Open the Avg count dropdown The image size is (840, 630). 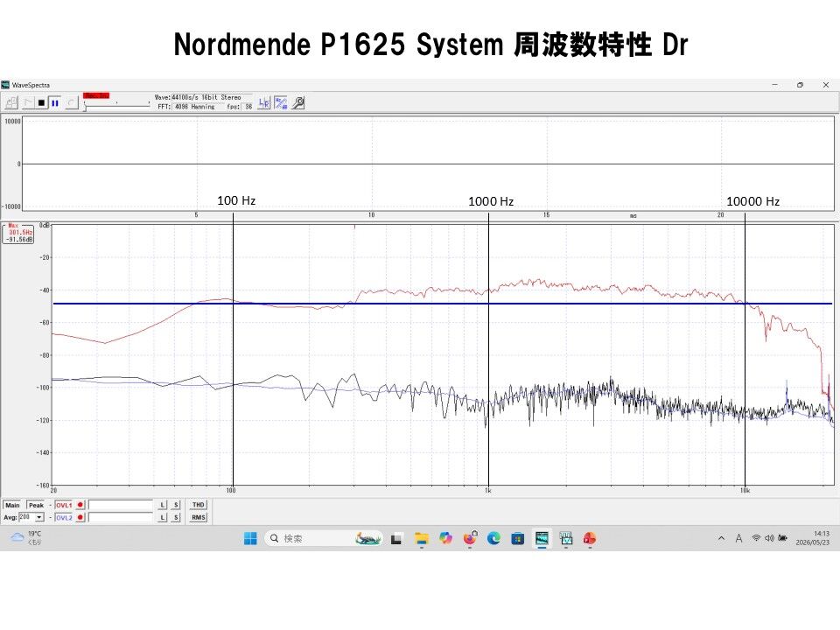[39, 517]
